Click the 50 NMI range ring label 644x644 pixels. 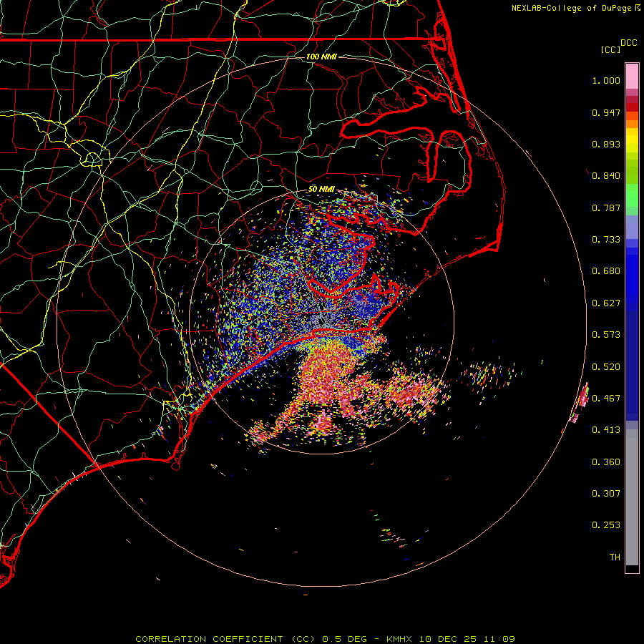point(321,189)
